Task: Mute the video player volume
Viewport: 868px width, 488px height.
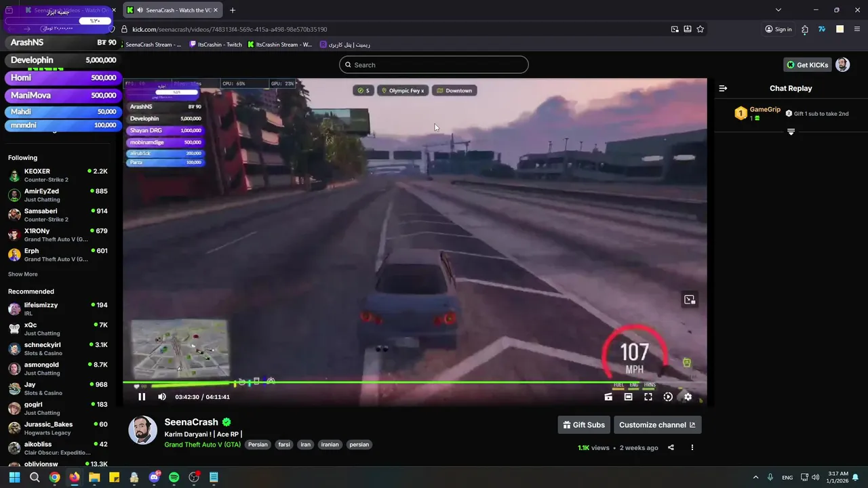Action: coord(161,397)
